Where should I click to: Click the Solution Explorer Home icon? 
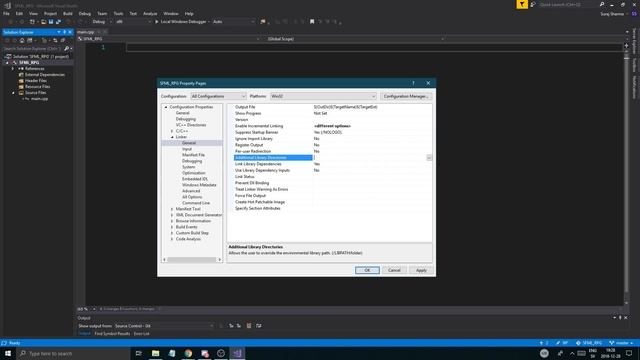22,40
